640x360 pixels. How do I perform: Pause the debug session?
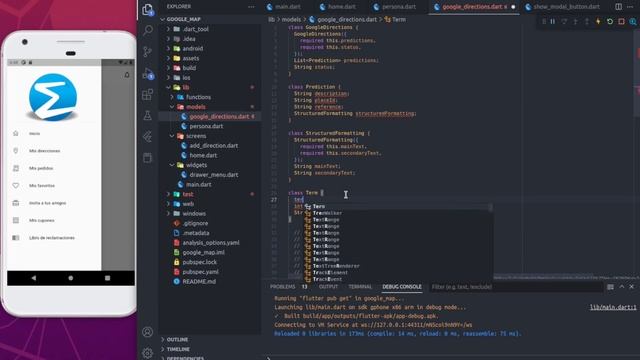coord(553,22)
